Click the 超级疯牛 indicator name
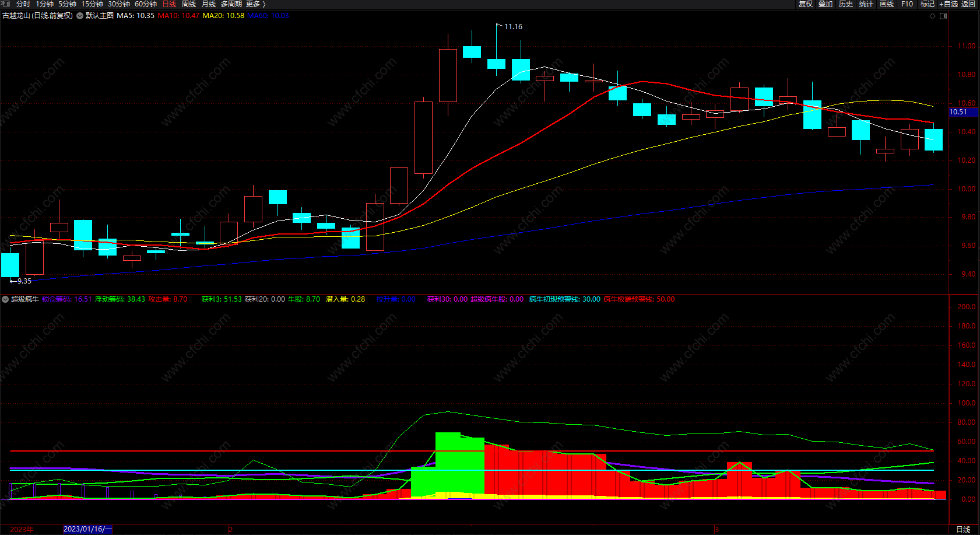This screenshot has height=535, width=980. [x=25, y=299]
